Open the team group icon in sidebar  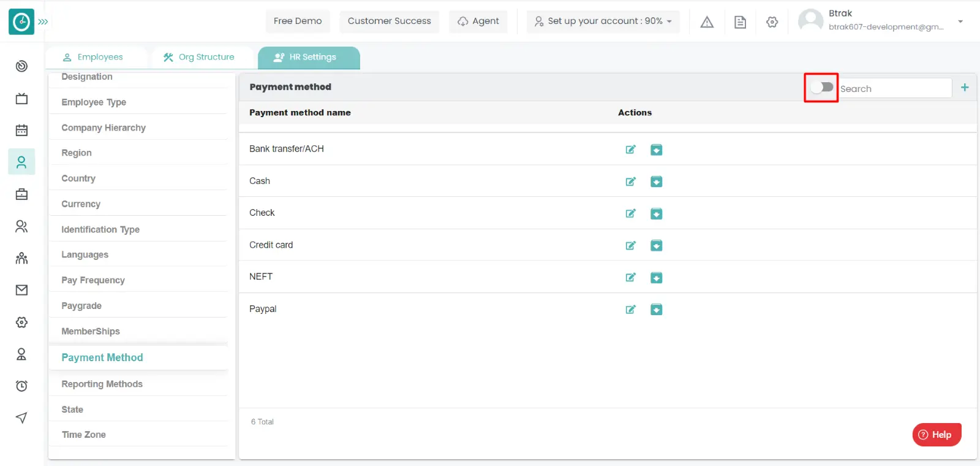pyautogui.click(x=21, y=258)
